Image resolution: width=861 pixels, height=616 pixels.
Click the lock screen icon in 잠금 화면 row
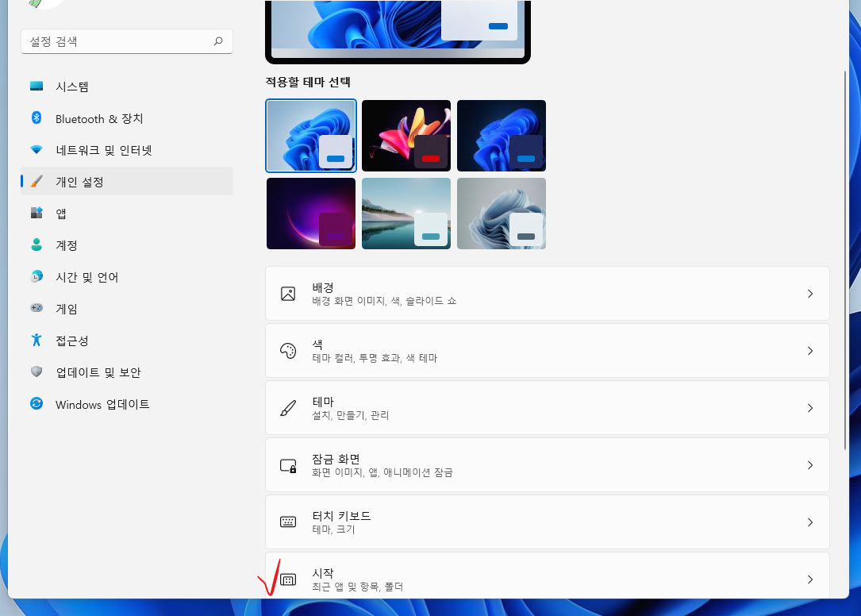pos(288,466)
